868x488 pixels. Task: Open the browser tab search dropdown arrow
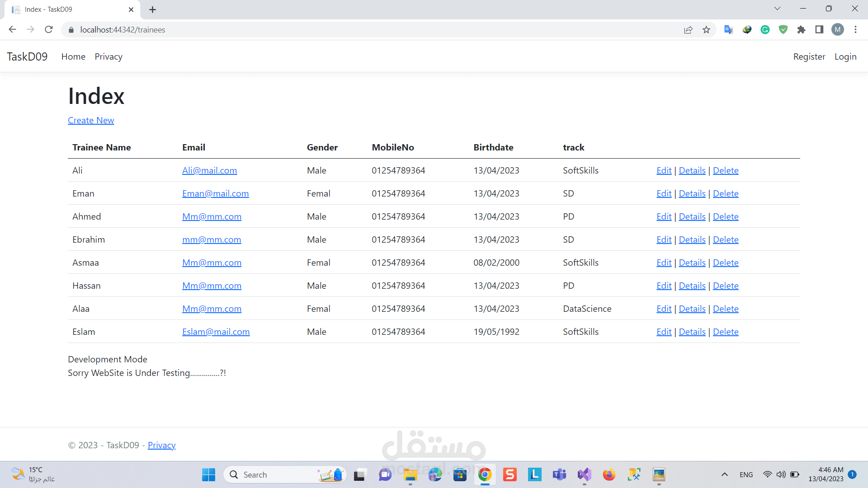777,8
